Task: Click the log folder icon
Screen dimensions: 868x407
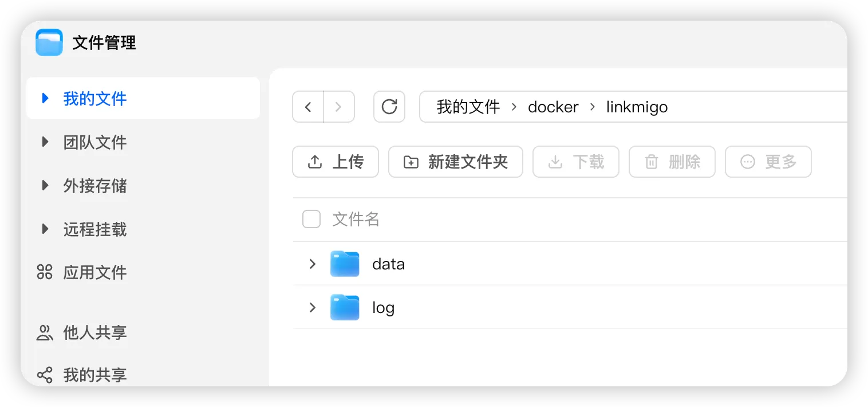Action: [345, 307]
